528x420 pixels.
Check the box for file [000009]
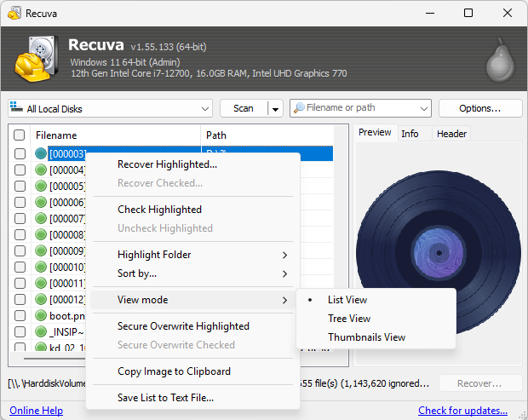pyautogui.click(x=20, y=251)
